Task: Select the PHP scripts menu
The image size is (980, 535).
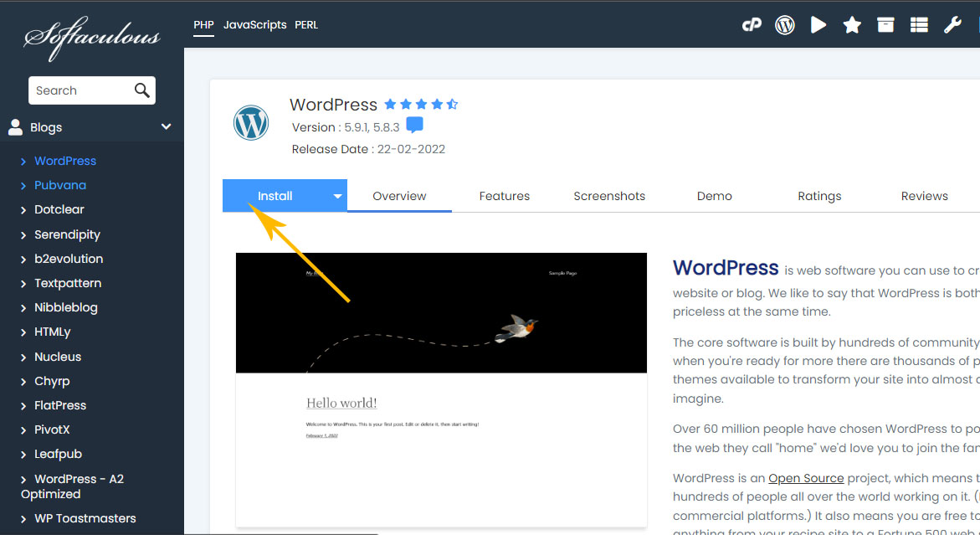Action: (203, 25)
